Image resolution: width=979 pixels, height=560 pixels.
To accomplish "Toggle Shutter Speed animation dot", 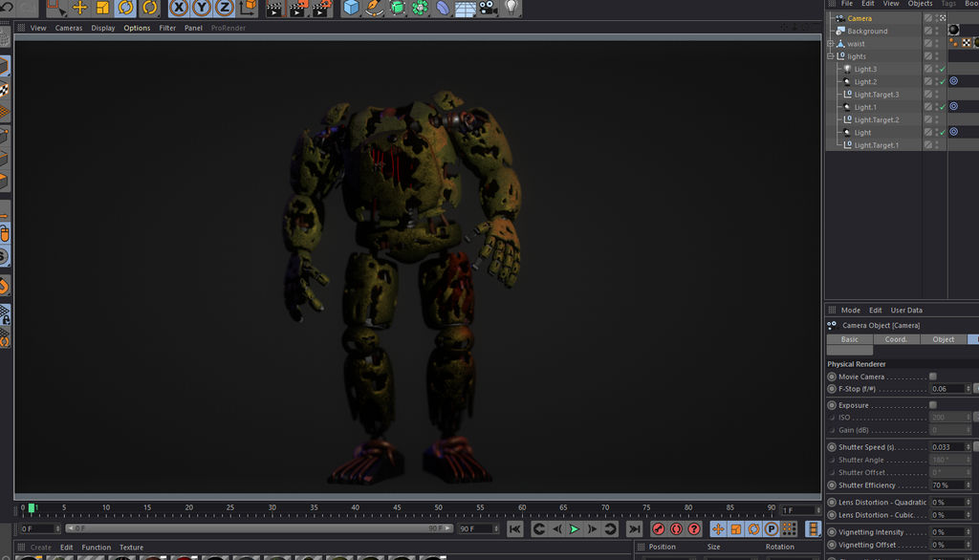I will coord(832,447).
